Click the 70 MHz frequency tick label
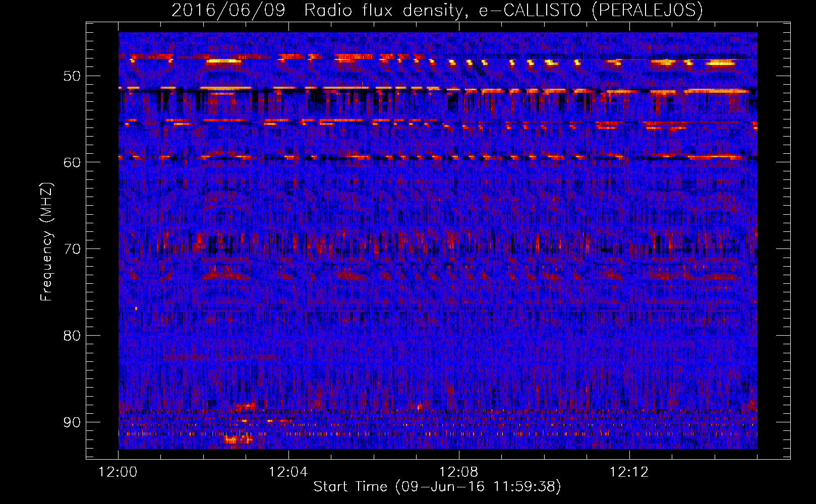The image size is (816, 504). 72,249
